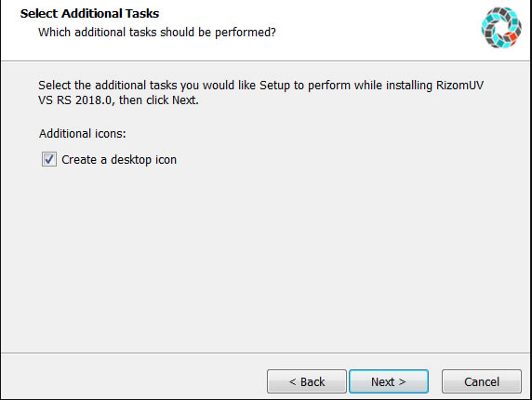Select the teal and red ring installer icon

(x=501, y=28)
